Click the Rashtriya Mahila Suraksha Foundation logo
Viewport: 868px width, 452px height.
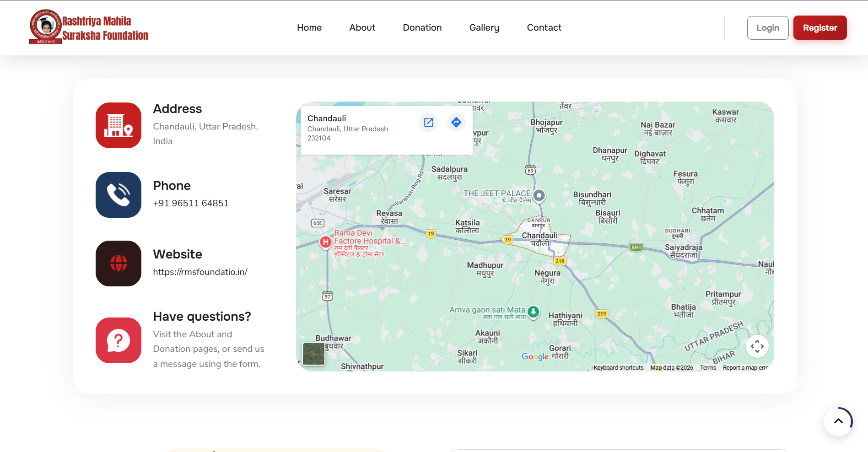88,27
